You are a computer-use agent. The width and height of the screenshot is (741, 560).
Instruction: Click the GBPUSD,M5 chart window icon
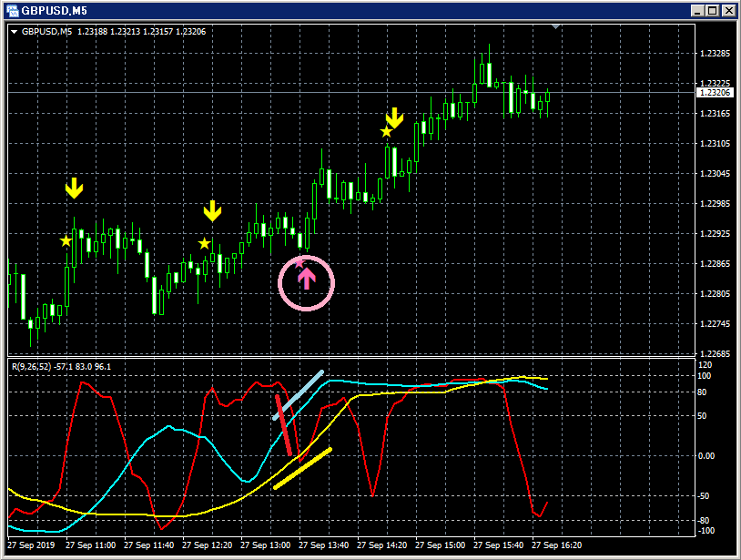[13, 10]
